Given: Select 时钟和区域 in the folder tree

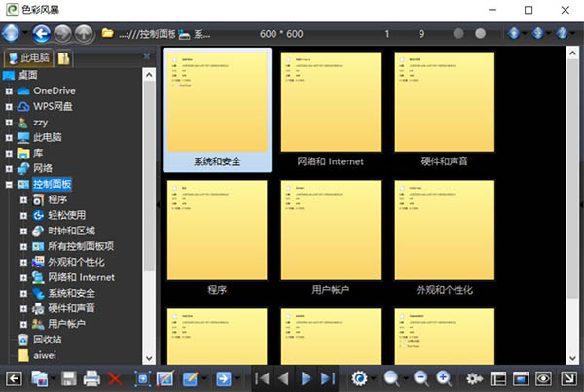Looking at the screenshot, I should (71, 231).
